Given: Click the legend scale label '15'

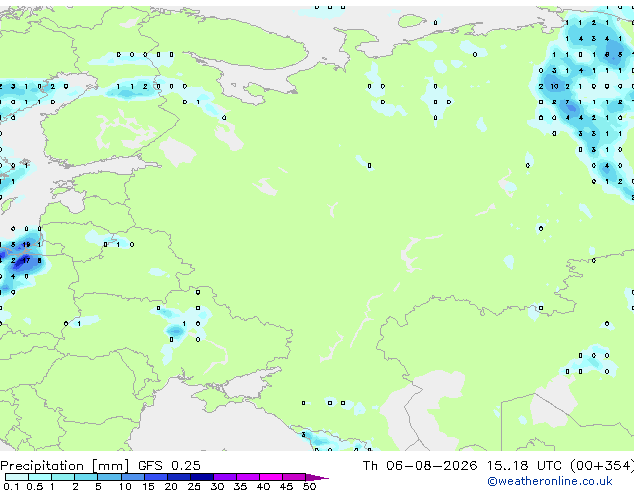Looking at the screenshot, I should tap(148, 486).
